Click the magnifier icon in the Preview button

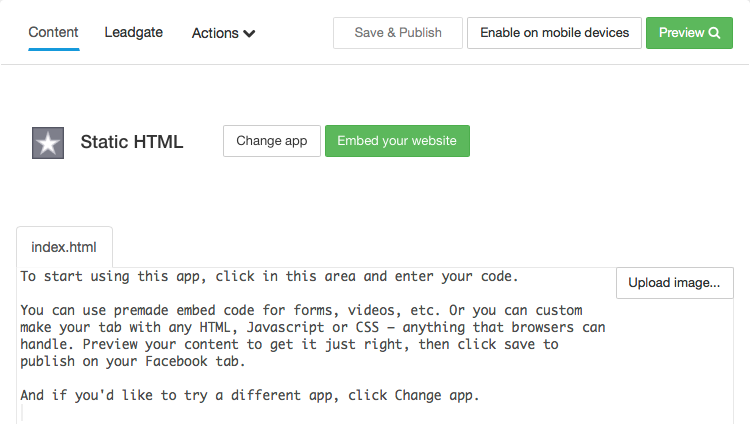(x=714, y=33)
